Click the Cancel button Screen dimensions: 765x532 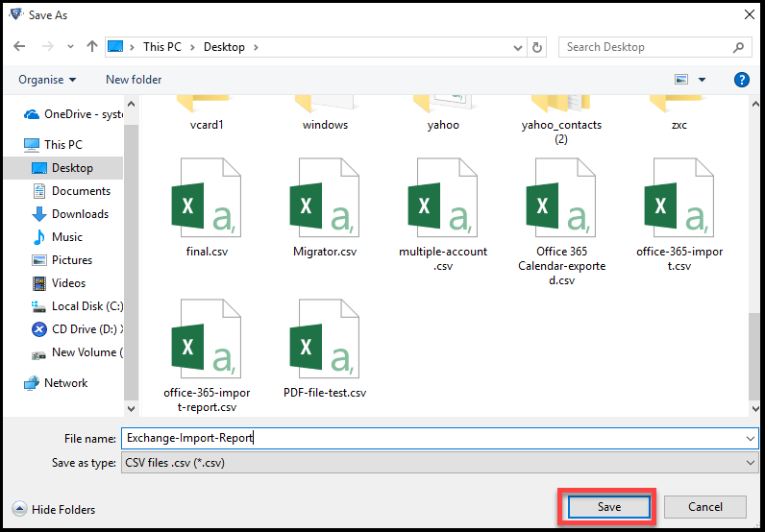pos(705,507)
